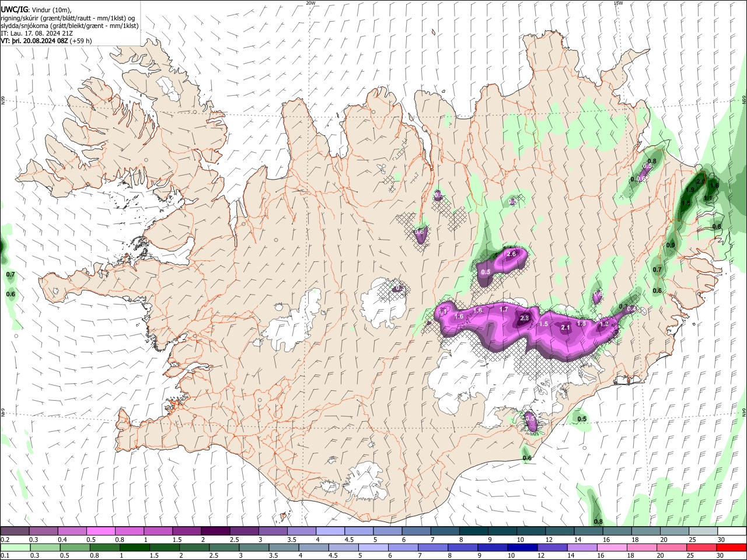The image size is (747, 560).
Task: Click the 'Vindur (10m)' header text
Action: pyautogui.click(x=51, y=10)
